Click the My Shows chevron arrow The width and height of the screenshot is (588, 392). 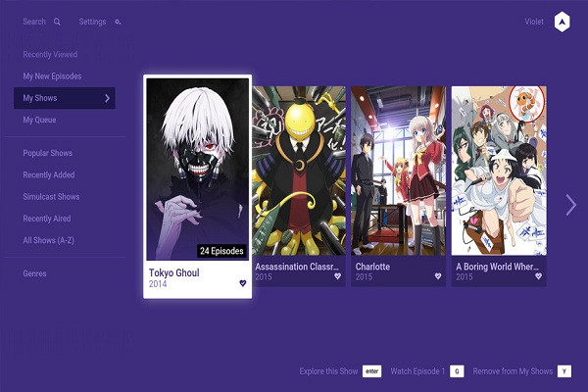coord(107,98)
